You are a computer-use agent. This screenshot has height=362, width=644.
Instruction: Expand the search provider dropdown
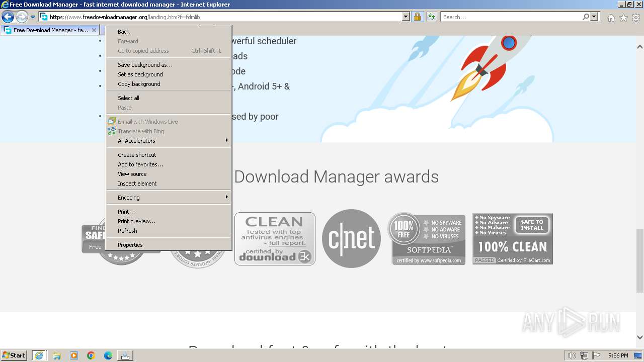[x=594, y=17]
